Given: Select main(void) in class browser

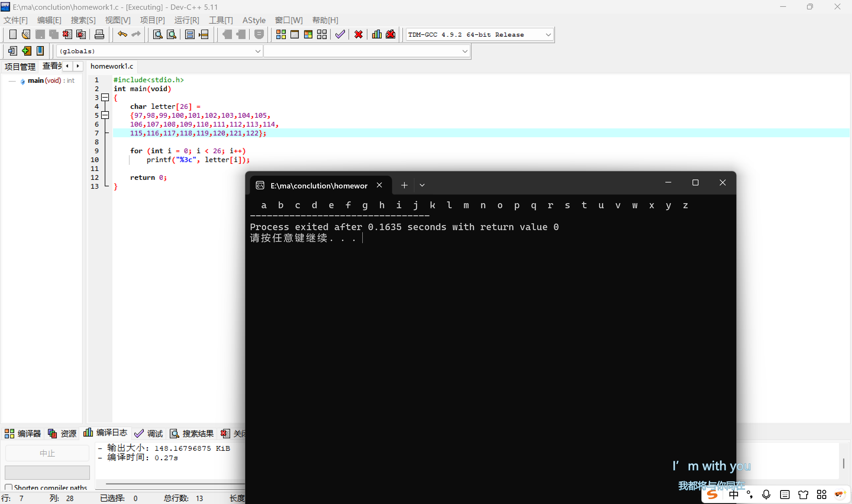Looking at the screenshot, I should [x=44, y=80].
